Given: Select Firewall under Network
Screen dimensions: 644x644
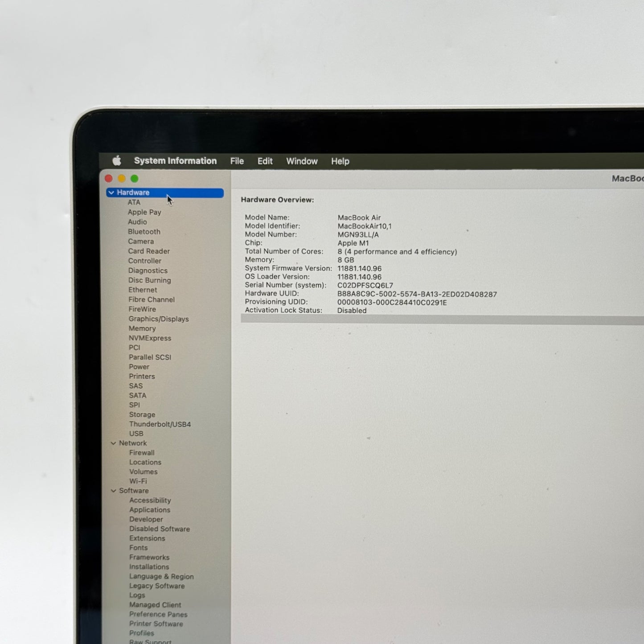Looking at the screenshot, I should coord(142,453).
